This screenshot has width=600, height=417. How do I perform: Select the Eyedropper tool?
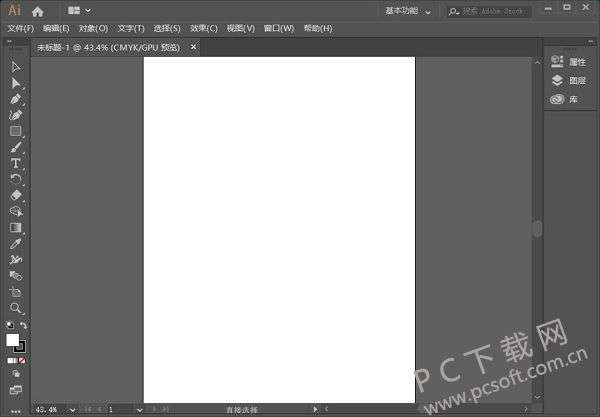point(15,244)
